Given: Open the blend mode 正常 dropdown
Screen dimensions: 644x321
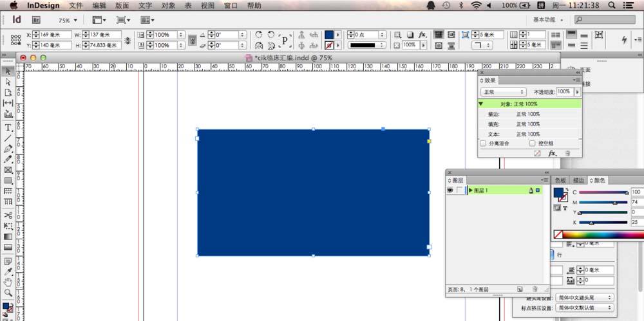Looking at the screenshot, I should click(504, 92).
